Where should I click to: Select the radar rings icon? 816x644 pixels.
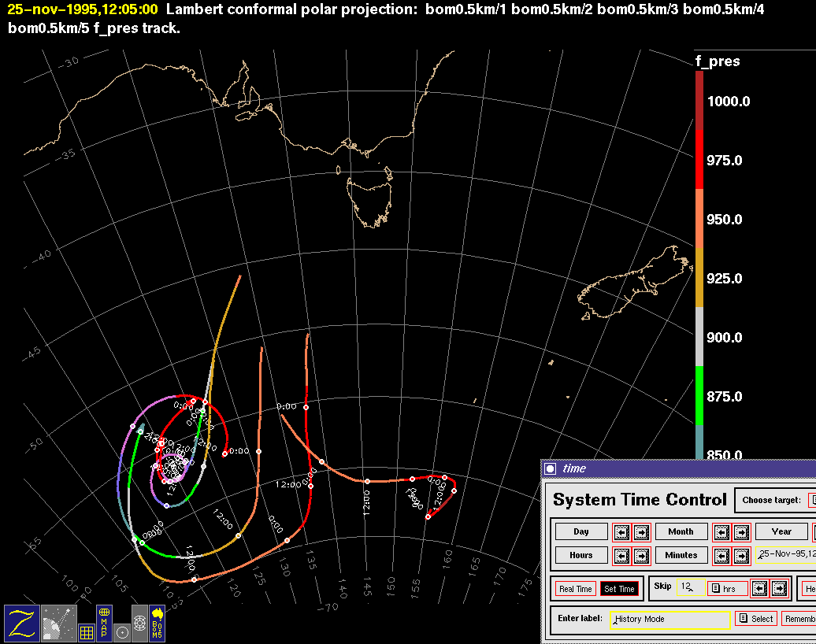click(139, 622)
